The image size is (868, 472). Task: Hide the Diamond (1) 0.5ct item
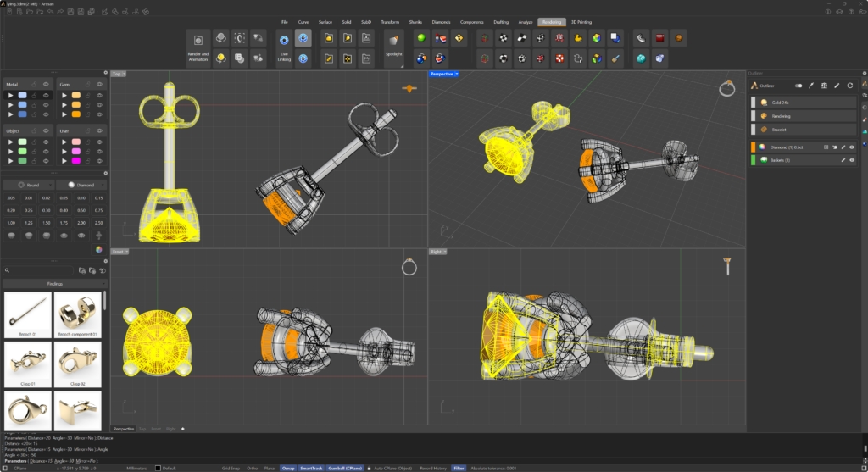852,147
